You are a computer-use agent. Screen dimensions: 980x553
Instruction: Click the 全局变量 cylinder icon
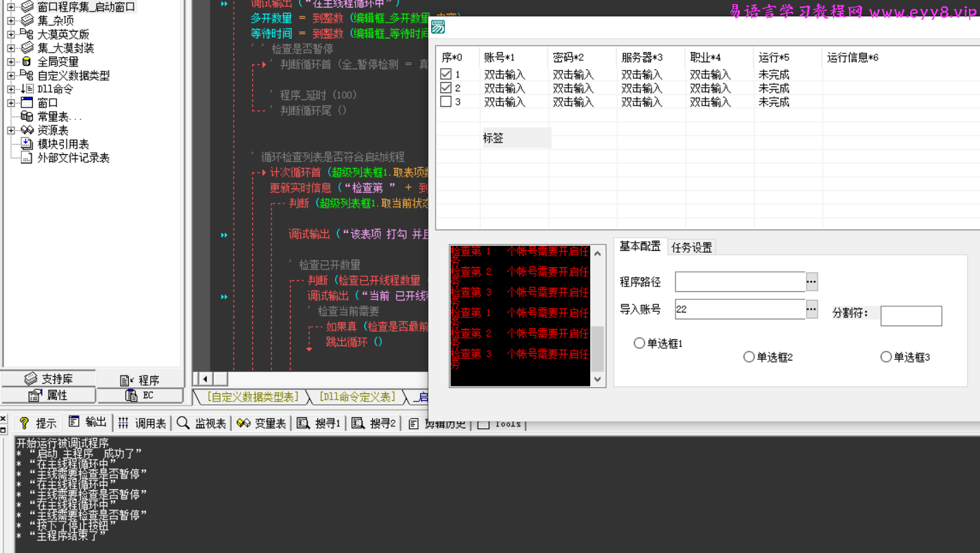coord(27,62)
